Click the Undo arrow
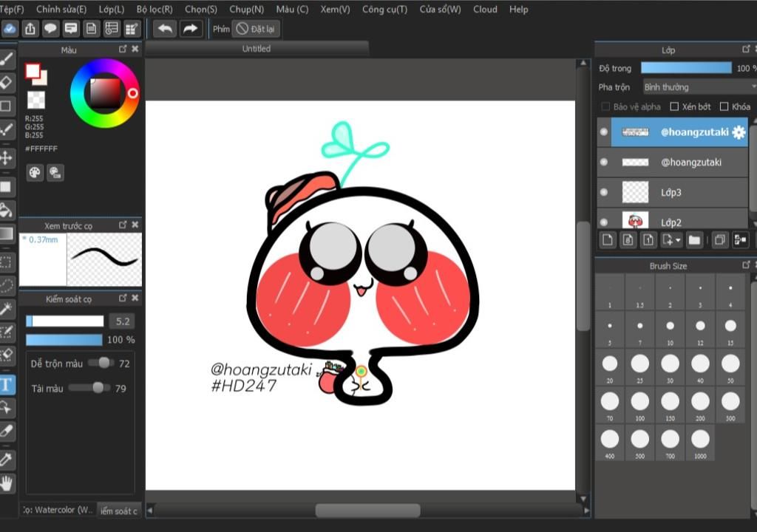Viewport: 757px width, 532px height. [165, 29]
